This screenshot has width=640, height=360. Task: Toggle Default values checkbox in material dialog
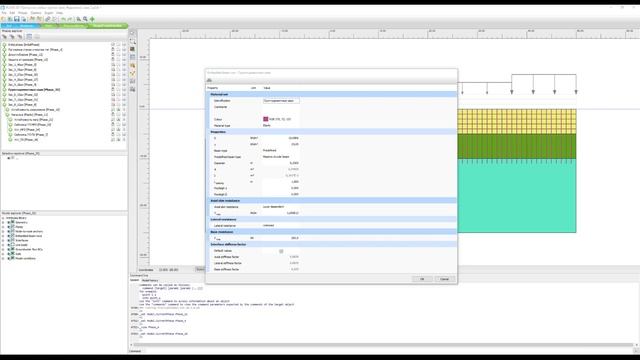281,251
